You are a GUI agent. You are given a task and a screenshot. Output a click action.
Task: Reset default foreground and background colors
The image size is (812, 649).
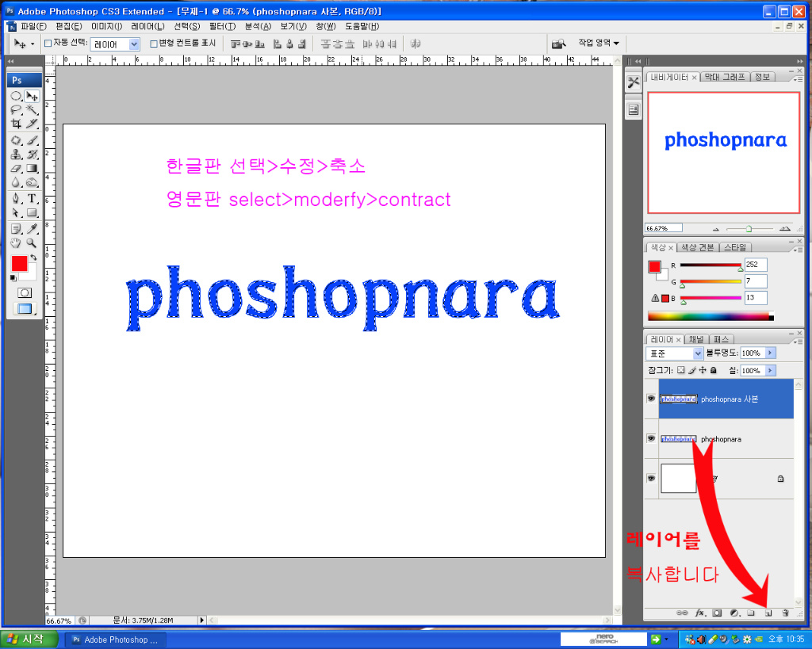[x=13, y=278]
